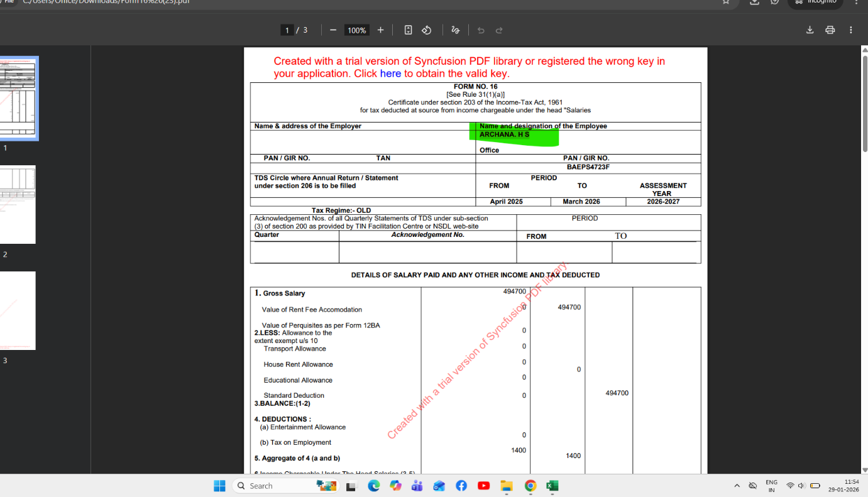
Task: Bookmark this PDF with the star
Action: (x=726, y=3)
